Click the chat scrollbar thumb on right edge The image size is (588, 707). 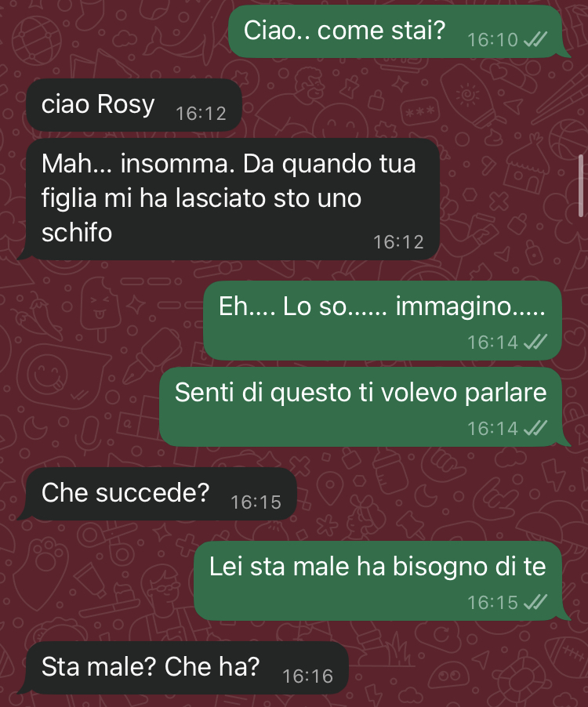[581, 186]
